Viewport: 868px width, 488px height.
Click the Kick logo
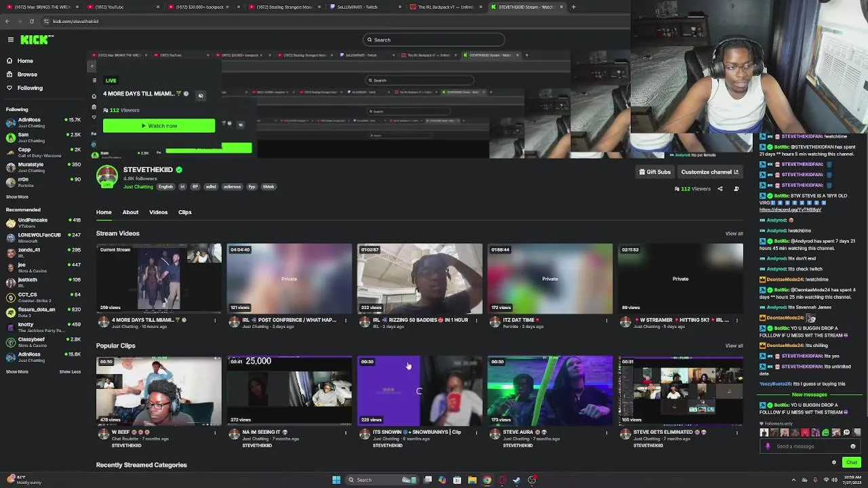click(34, 40)
